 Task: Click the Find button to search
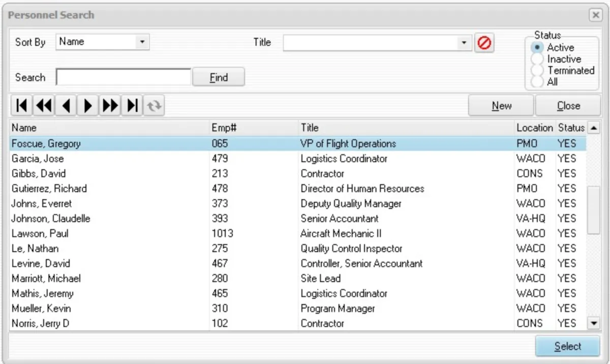(218, 77)
